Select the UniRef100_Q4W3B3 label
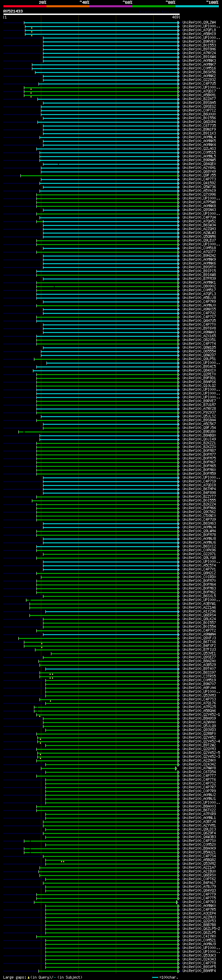222x980 pixels. [199, 837]
